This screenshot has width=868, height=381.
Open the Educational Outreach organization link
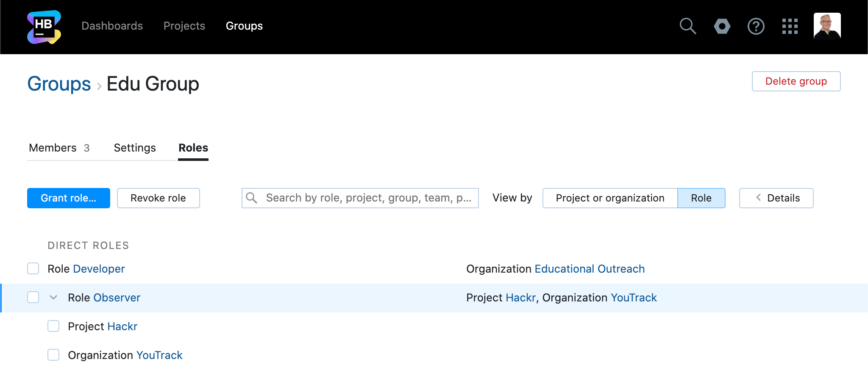pos(590,269)
